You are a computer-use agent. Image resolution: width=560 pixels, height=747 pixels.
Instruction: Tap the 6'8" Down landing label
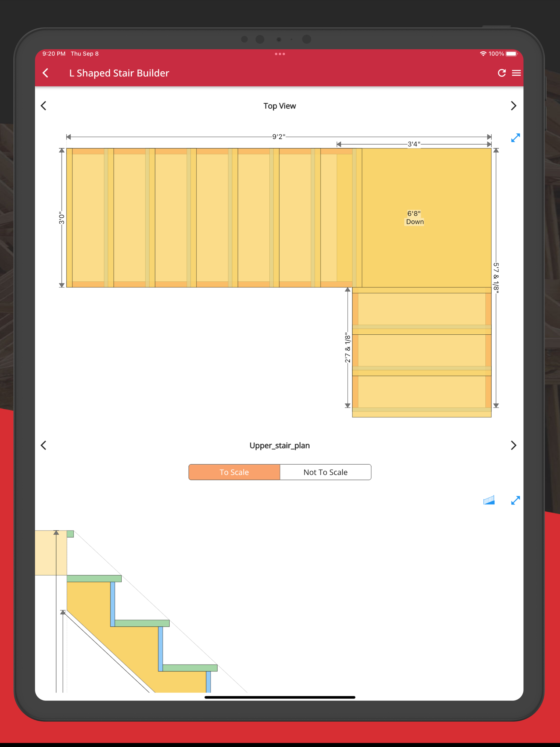415,217
